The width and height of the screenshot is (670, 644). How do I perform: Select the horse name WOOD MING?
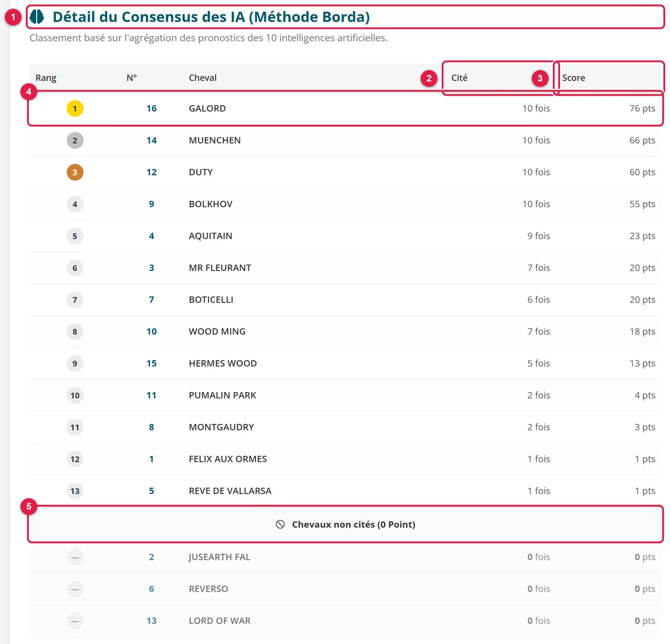pyautogui.click(x=217, y=331)
